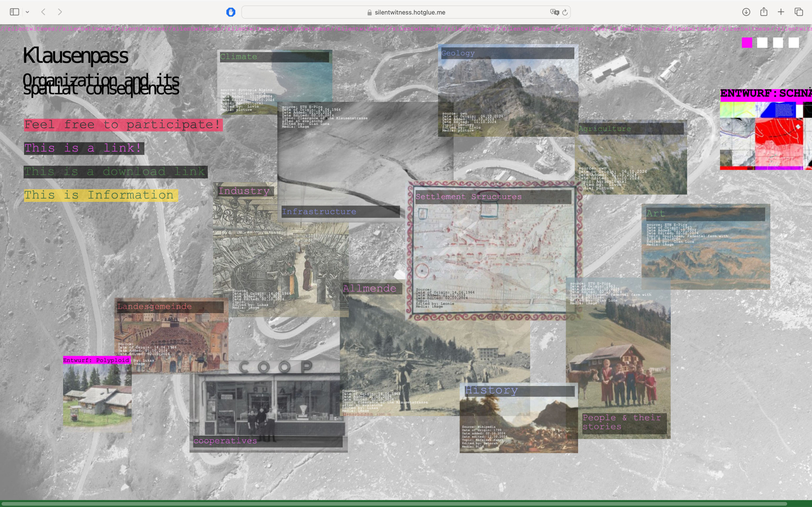Reload the page with the refresh icon
Viewport: 812px width, 507px height.
pos(565,12)
